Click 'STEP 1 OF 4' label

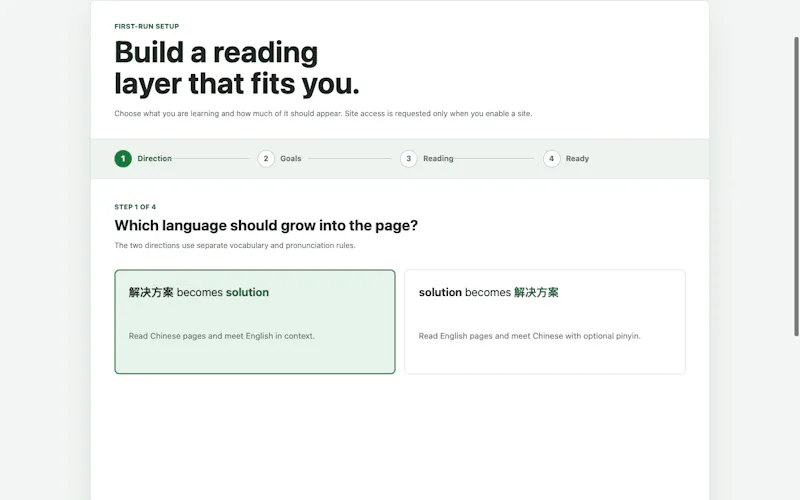click(135, 207)
